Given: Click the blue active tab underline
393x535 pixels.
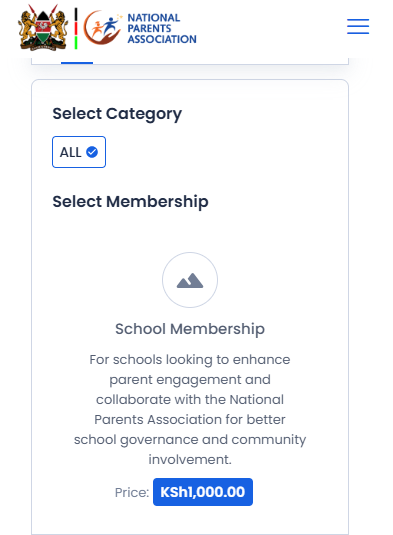Looking at the screenshot, I should point(77,63).
